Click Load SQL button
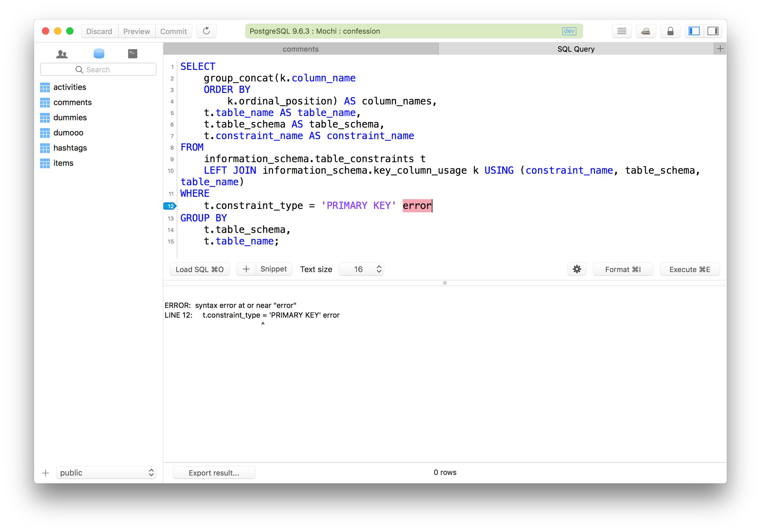The width and height of the screenshot is (761, 532). (x=199, y=269)
